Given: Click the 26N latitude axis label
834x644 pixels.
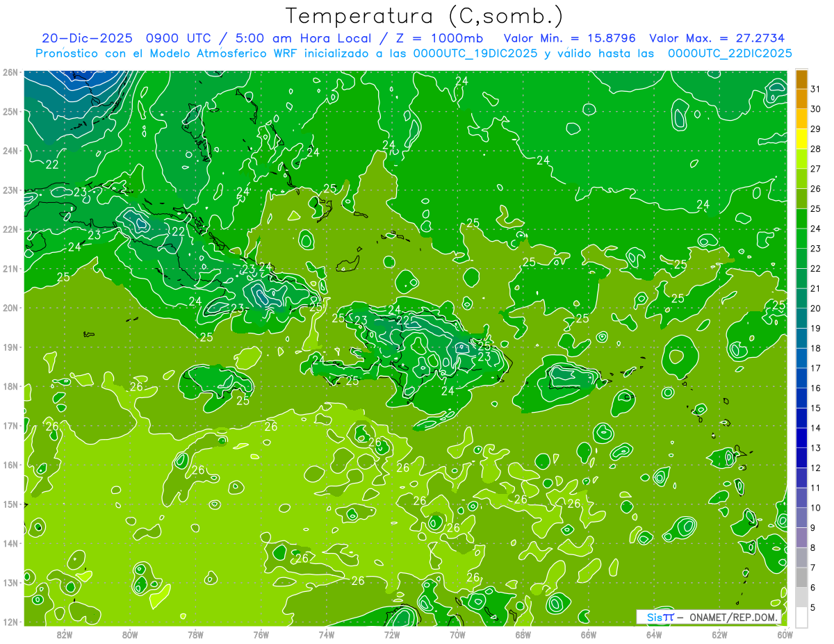Looking at the screenshot, I should click(x=10, y=72).
